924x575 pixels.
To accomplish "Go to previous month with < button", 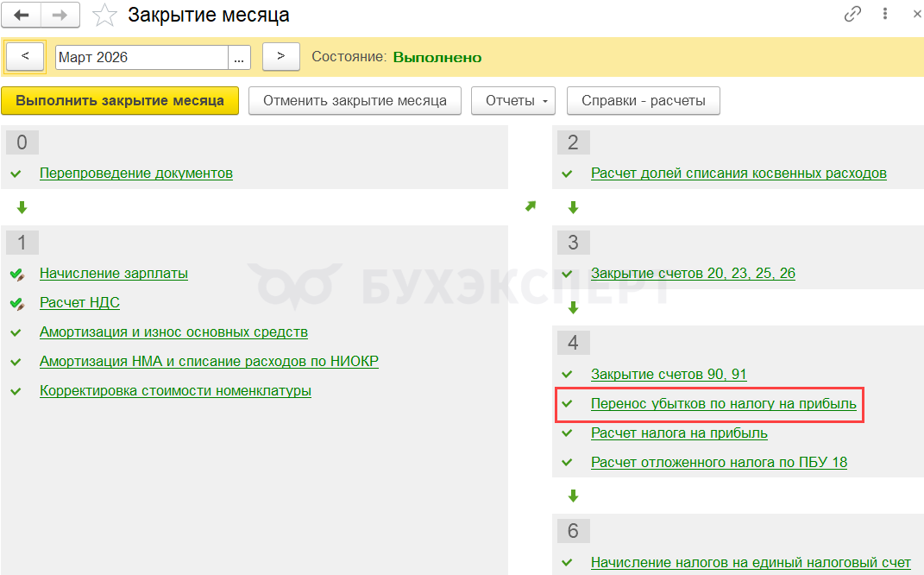I will pos(25,57).
